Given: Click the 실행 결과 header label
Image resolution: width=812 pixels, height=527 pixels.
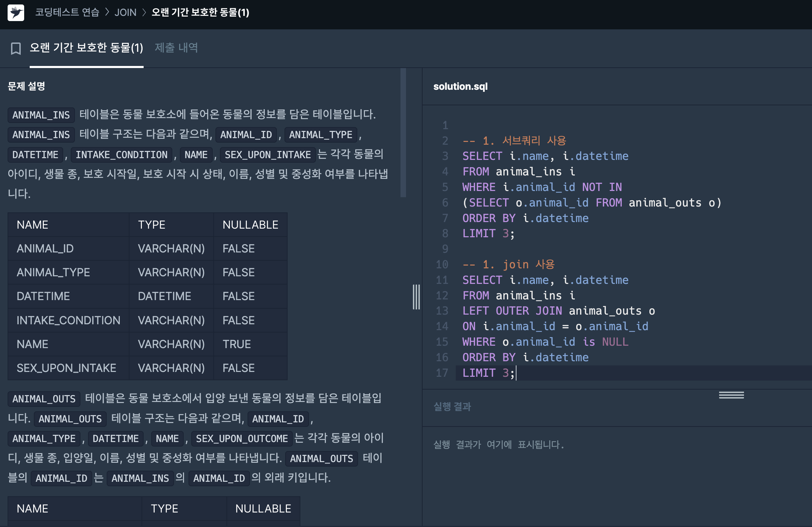Looking at the screenshot, I should coord(452,407).
